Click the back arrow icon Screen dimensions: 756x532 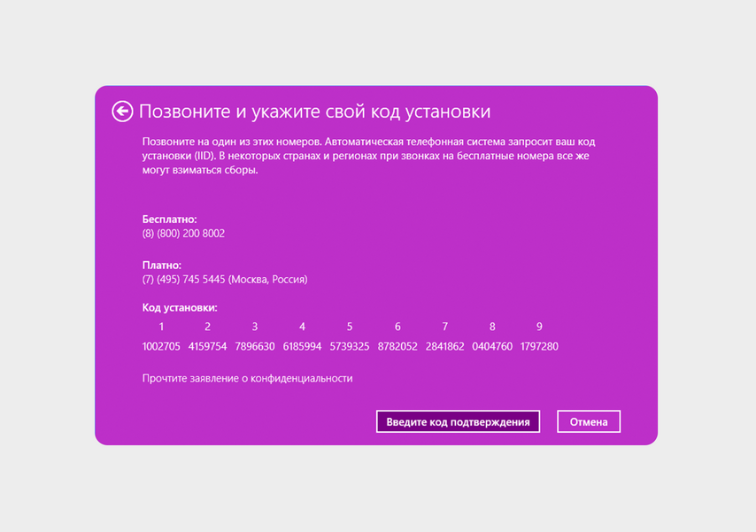click(122, 112)
